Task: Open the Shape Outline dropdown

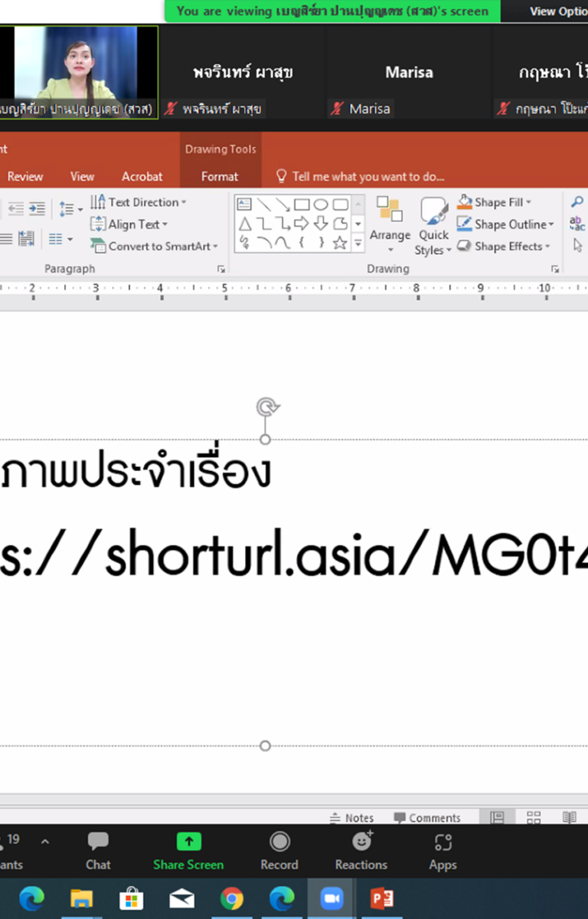Action: point(505,224)
